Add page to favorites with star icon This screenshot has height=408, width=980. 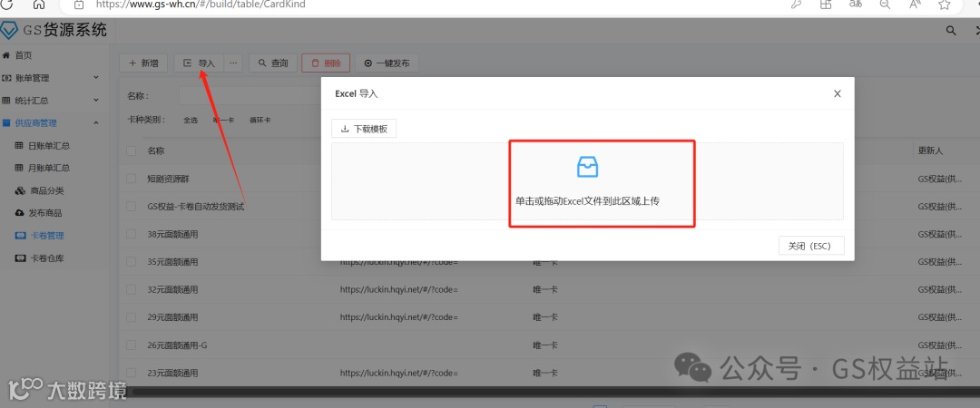[x=945, y=4]
